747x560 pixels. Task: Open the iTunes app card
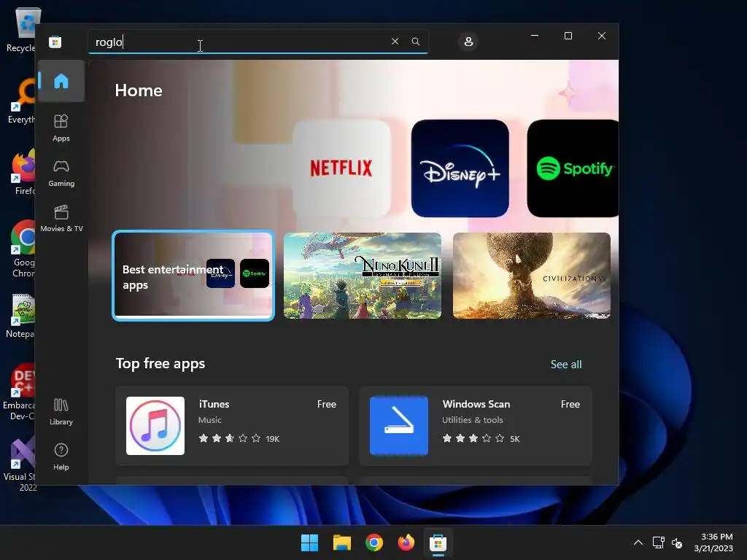point(232,426)
